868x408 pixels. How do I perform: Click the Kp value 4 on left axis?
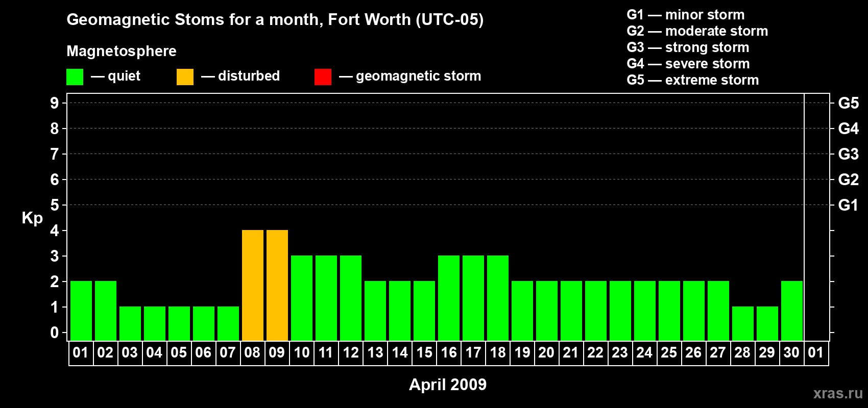pos(55,231)
